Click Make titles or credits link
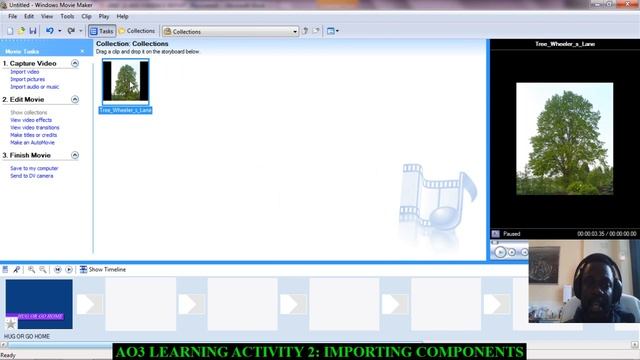 [x=33, y=135]
